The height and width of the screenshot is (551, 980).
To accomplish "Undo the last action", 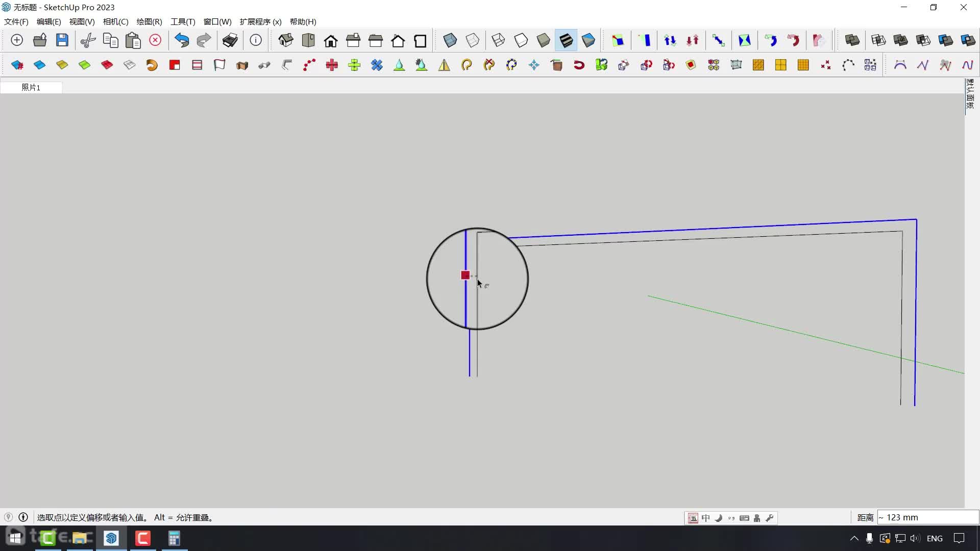I will tap(182, 40).
